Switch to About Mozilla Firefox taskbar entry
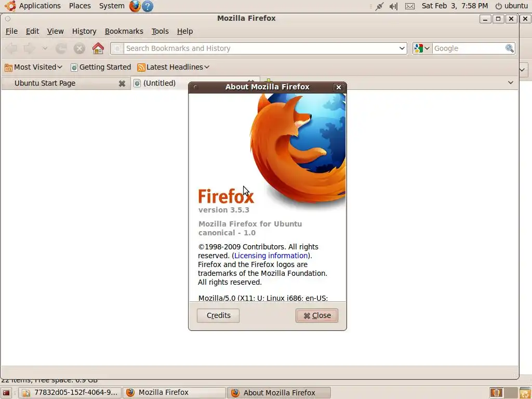The height and width of the screenshot is (399, 532). [279, 393]
